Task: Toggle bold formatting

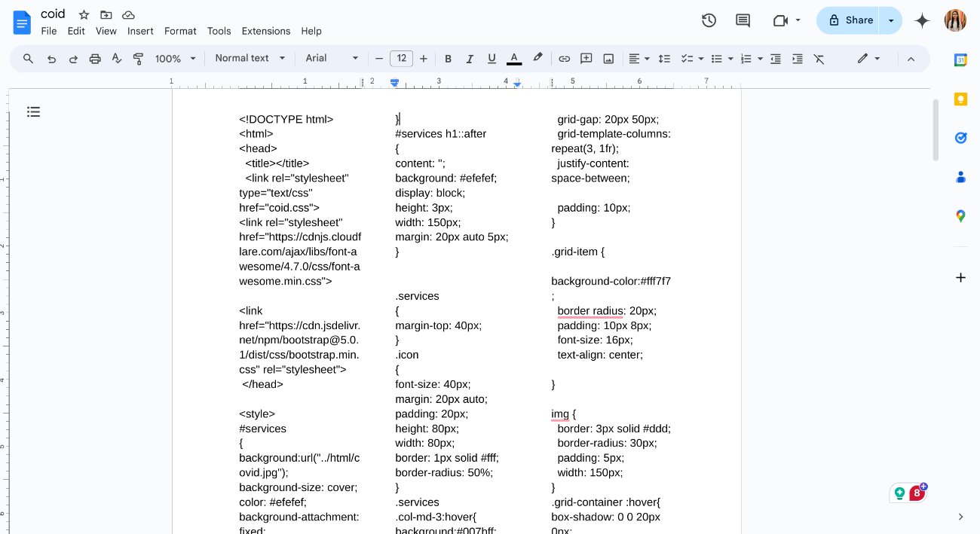Action: 448,58
